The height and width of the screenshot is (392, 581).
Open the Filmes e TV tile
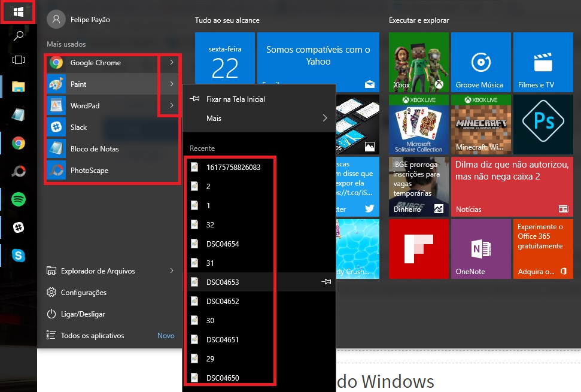coord(543,62)
